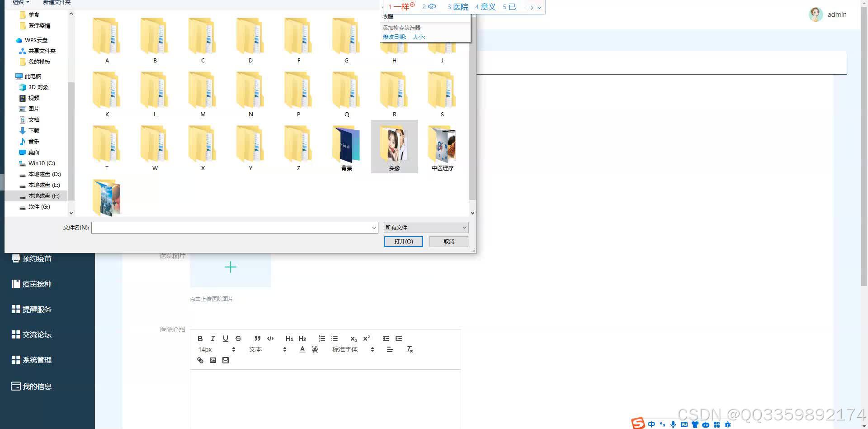The image size is (868, 429).
Task: Click the admin user avatar
Action: pos(816,14)
